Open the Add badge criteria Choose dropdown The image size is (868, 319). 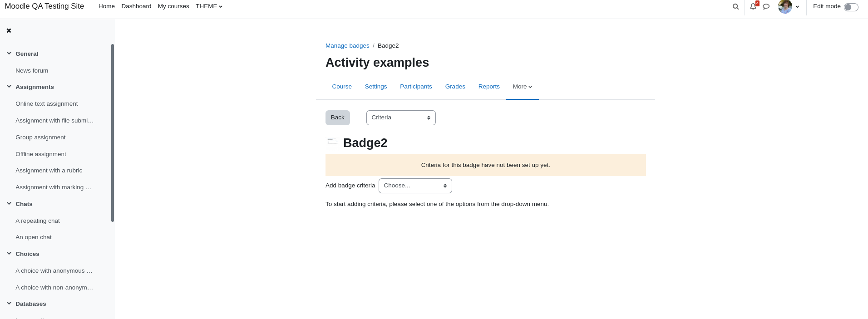tap(415, 186)
